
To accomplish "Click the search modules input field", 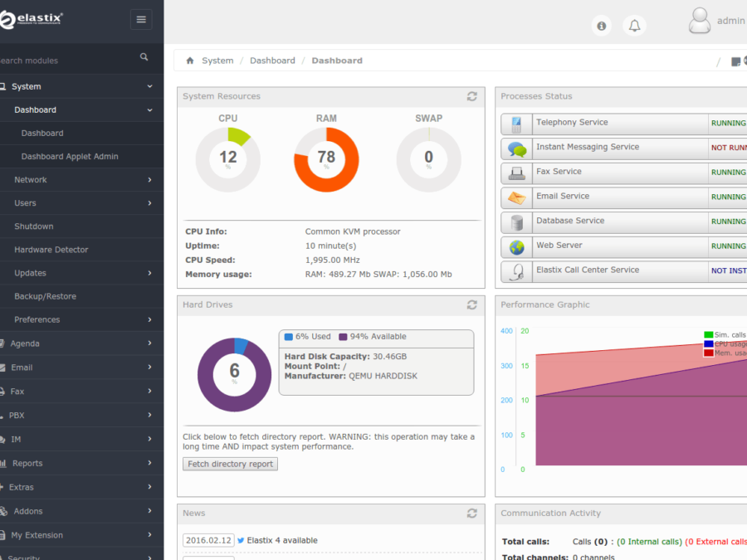I will 66,61.
